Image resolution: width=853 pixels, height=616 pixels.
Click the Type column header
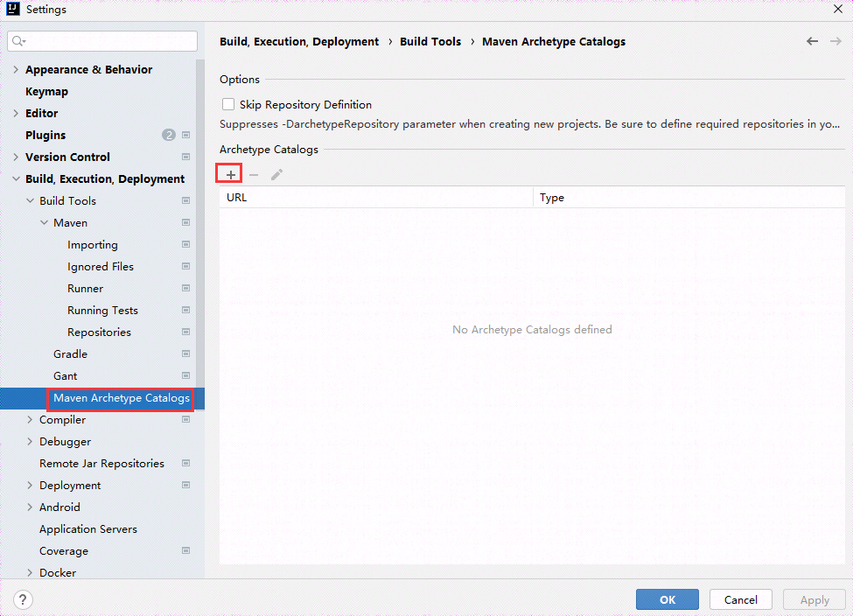(x=689, y=197)
